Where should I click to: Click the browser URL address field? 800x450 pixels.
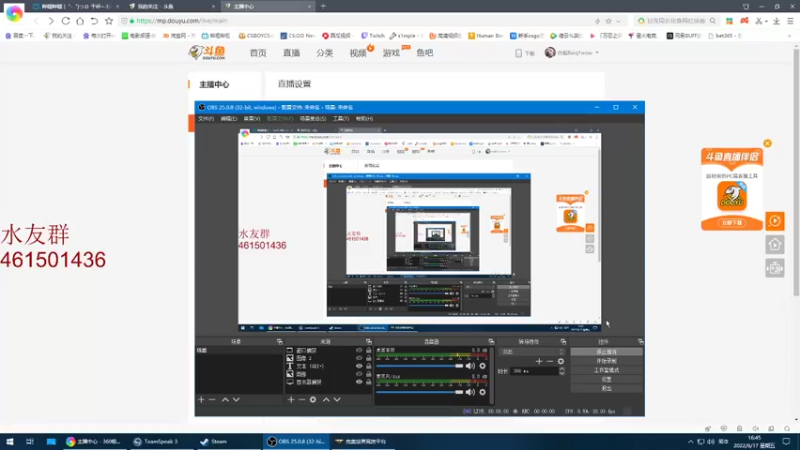(357, 21)
